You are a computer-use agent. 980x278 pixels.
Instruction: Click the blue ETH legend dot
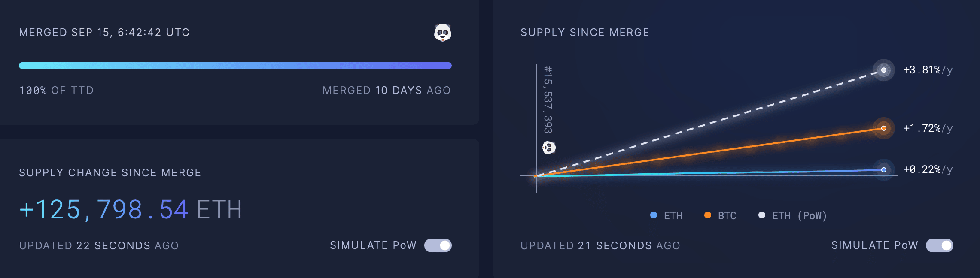[x=654, y=215]
